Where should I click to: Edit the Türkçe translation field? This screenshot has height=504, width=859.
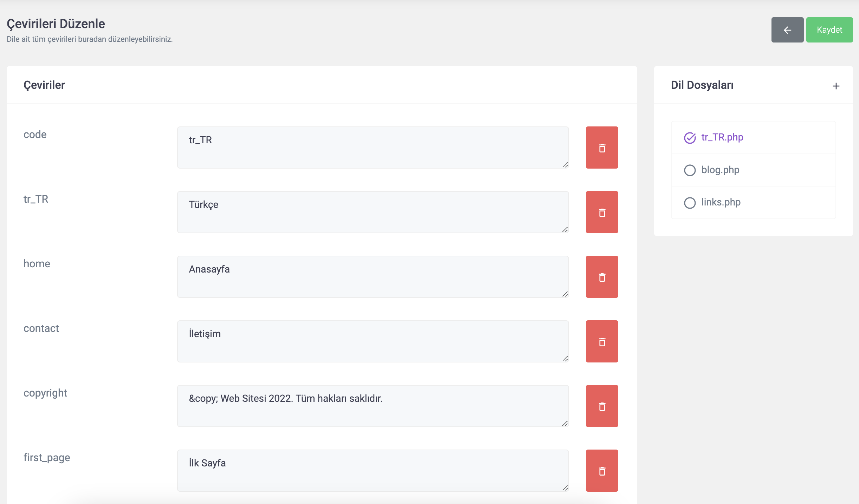coord(373,212)
